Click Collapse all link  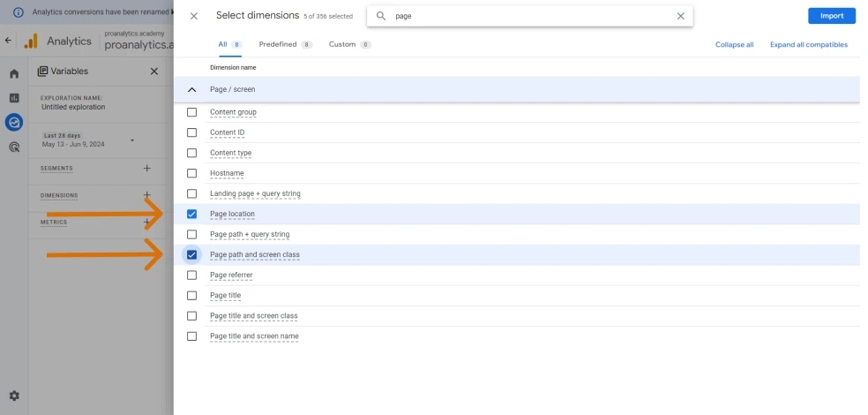734,45
